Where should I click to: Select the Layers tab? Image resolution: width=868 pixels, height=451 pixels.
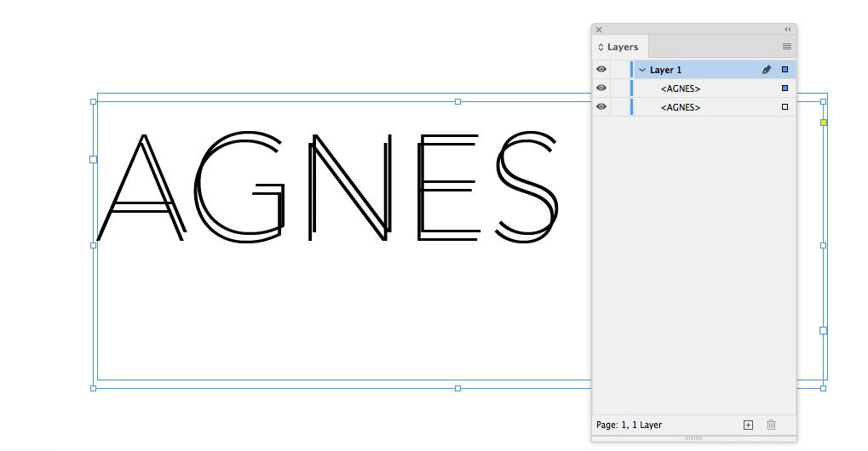[621, 47]
